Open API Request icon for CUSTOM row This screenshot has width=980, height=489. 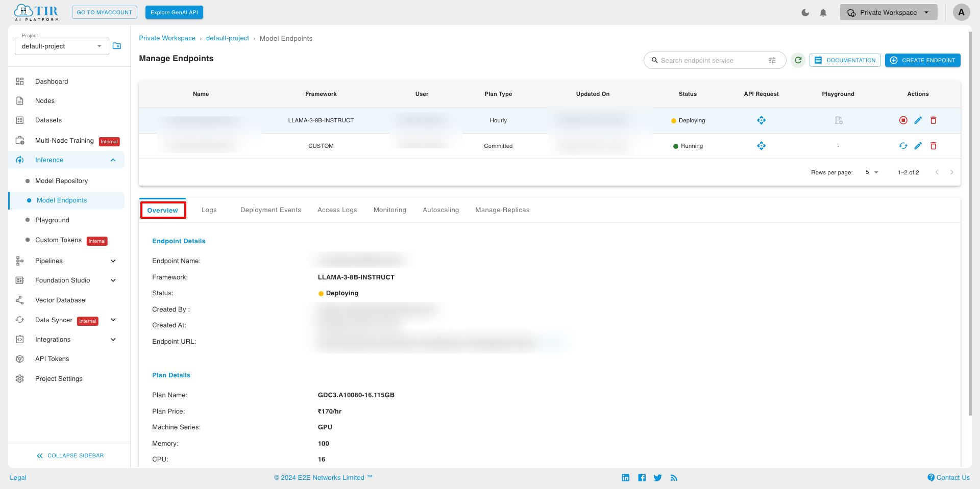coord(761,146)
